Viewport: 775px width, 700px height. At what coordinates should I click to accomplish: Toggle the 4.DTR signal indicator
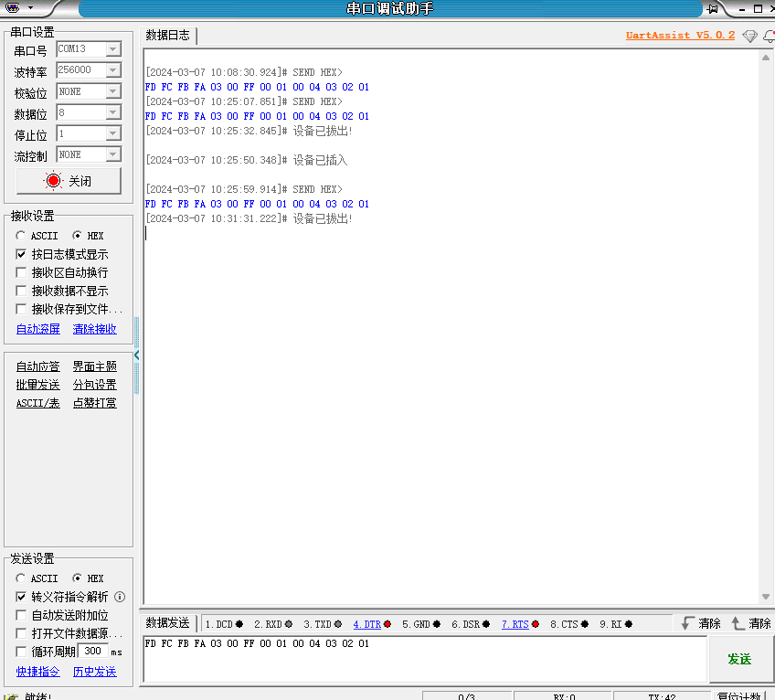[372, 624]
